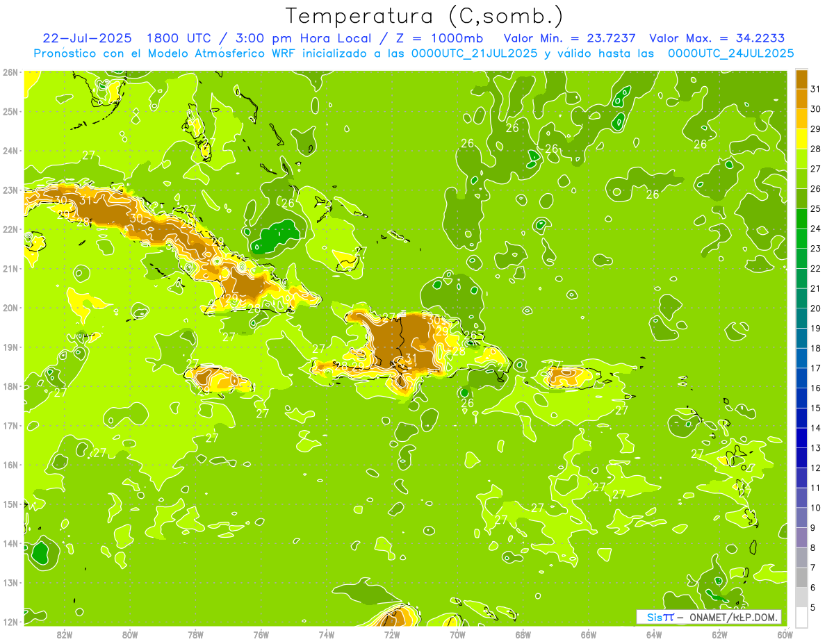The height and width of the screenshot is (644, 834).
Task: Click the "26N" latitude label
Action: [10, 72]
